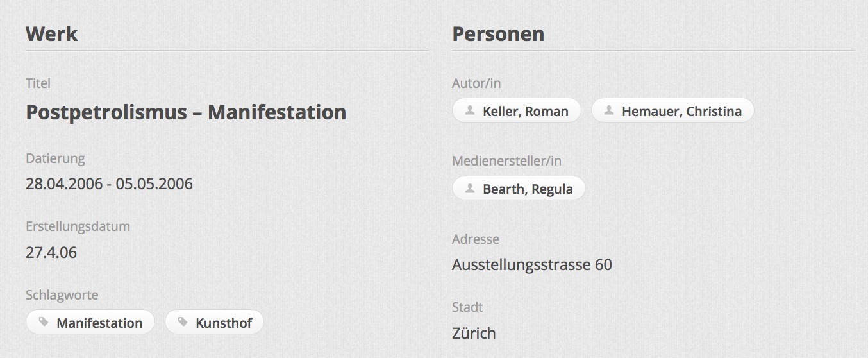Open the Manifestation keyword tag
The image size is (868, 358).
[x=99, y=323]
